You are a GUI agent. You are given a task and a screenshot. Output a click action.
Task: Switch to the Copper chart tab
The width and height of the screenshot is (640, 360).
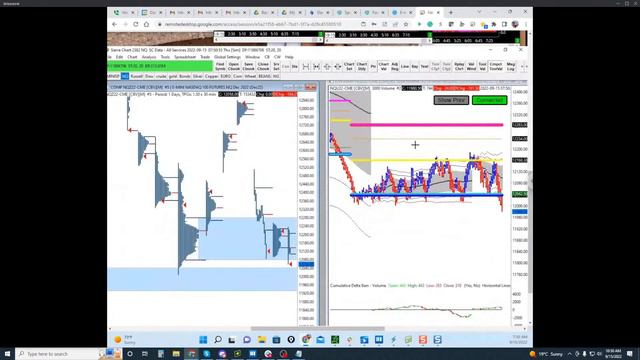[x=211, y=76]
